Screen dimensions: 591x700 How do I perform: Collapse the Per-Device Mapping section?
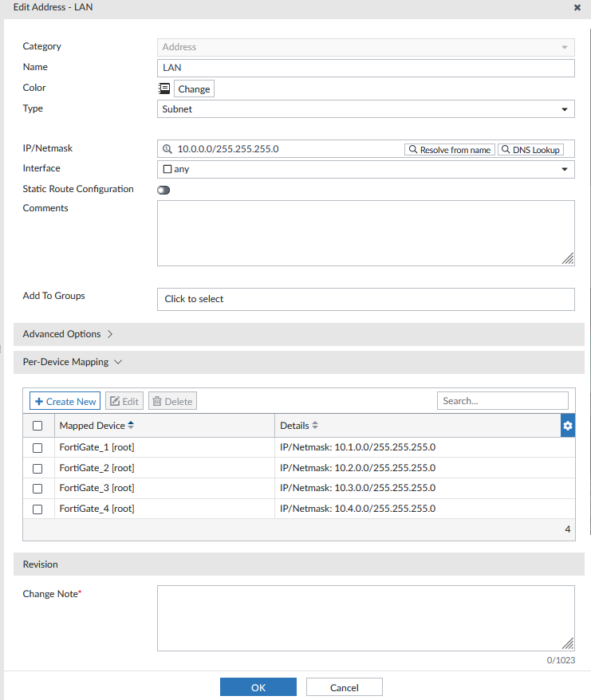click(72, 362)
